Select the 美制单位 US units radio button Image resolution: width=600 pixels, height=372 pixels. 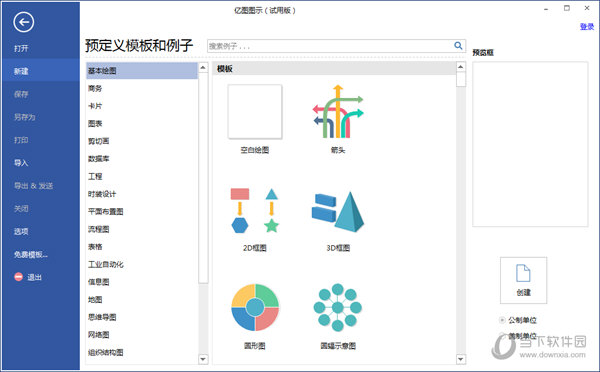502,336
